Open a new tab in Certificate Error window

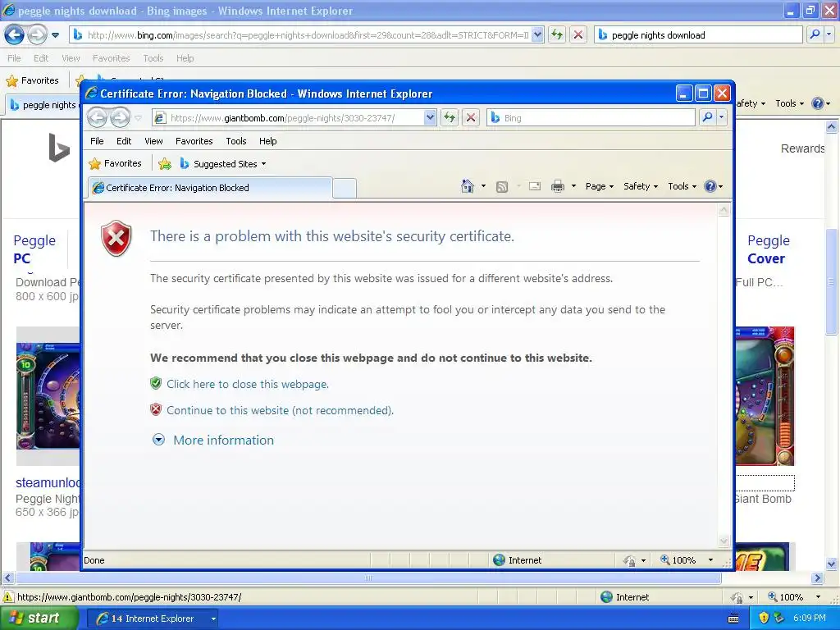(x=345, y=188)
